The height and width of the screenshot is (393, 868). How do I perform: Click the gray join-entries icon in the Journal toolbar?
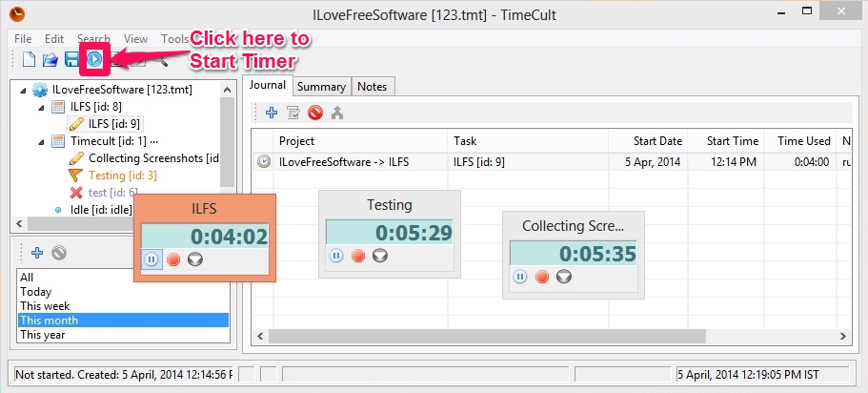(337, 114)
